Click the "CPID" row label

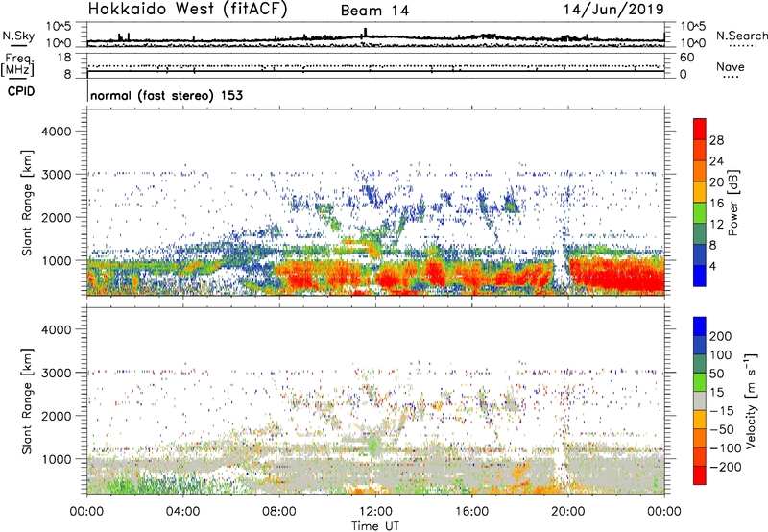click(21, 91)
